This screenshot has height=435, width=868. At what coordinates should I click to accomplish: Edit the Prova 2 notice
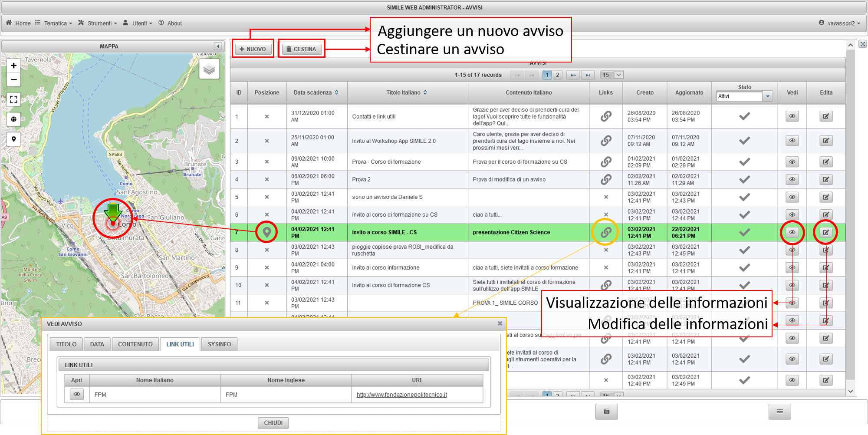[x=826, y=179]
